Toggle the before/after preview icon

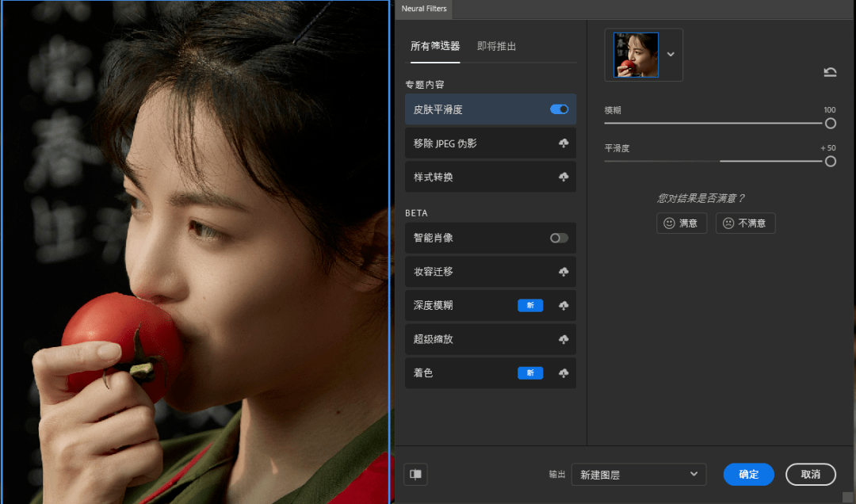click(x=415, y=474)
